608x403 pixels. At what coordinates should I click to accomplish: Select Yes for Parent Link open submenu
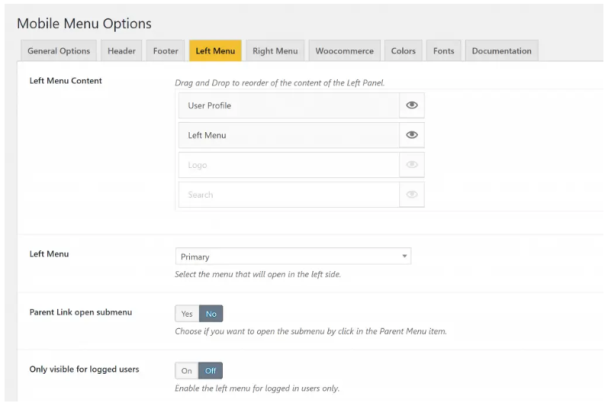pos(187,313)
